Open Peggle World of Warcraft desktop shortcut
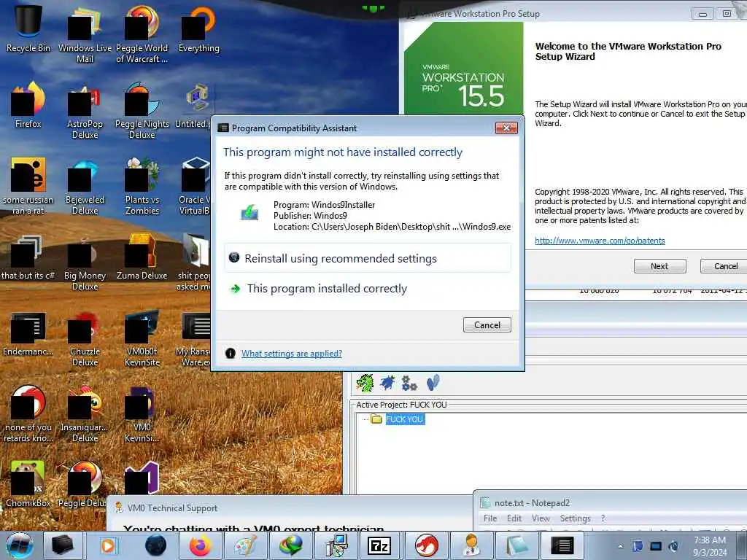Viewport: 747px width, 560px height. point(142,34)
